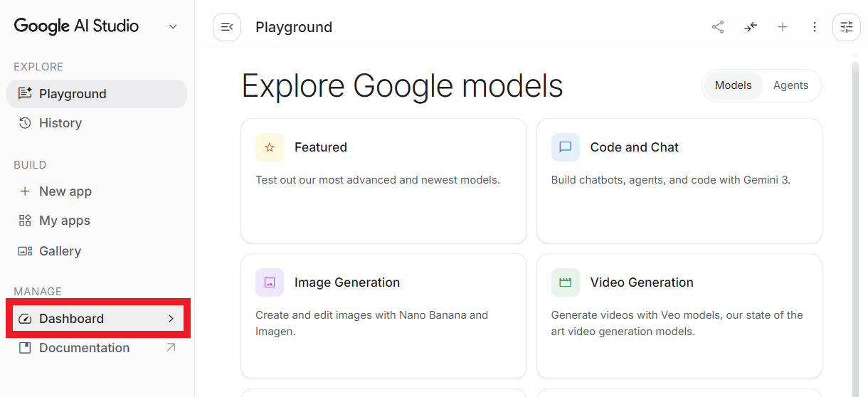
Task: Click the Playground page title
Action: [294, 27]
